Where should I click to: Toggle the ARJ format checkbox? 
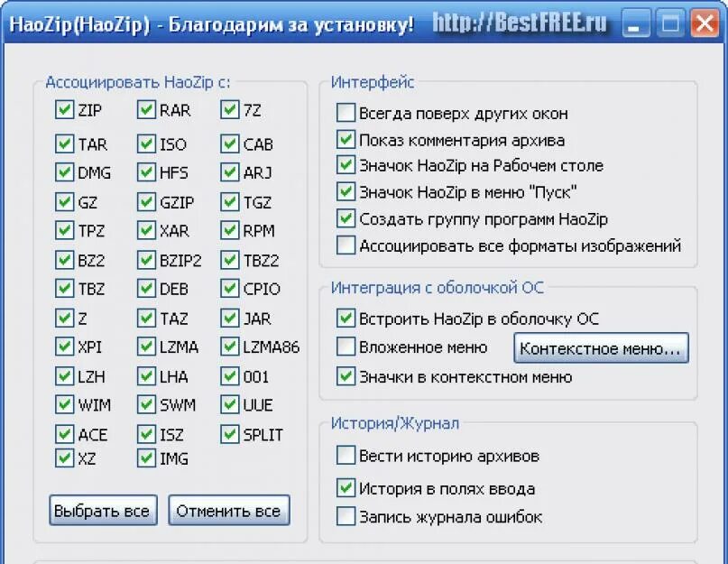[x=230, y=172]
